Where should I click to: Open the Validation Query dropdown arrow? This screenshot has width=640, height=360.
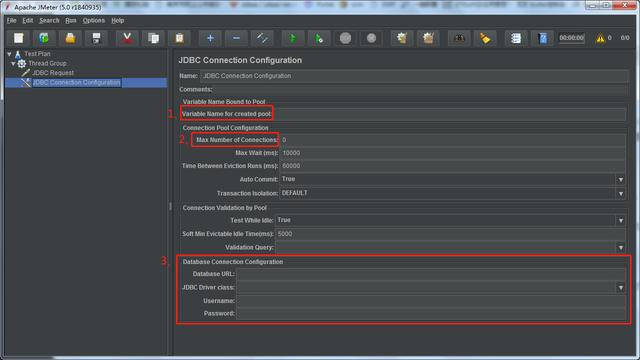(x=620, y=247)
